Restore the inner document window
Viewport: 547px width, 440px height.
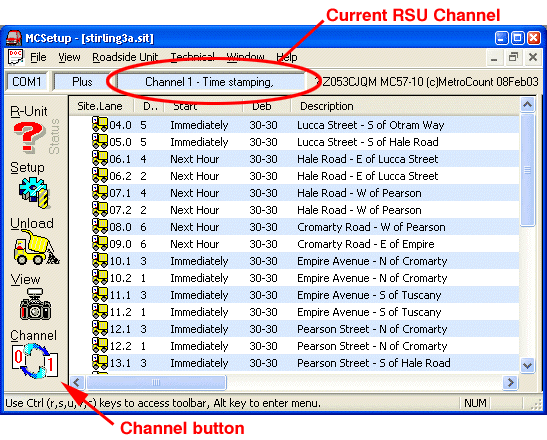513,57
